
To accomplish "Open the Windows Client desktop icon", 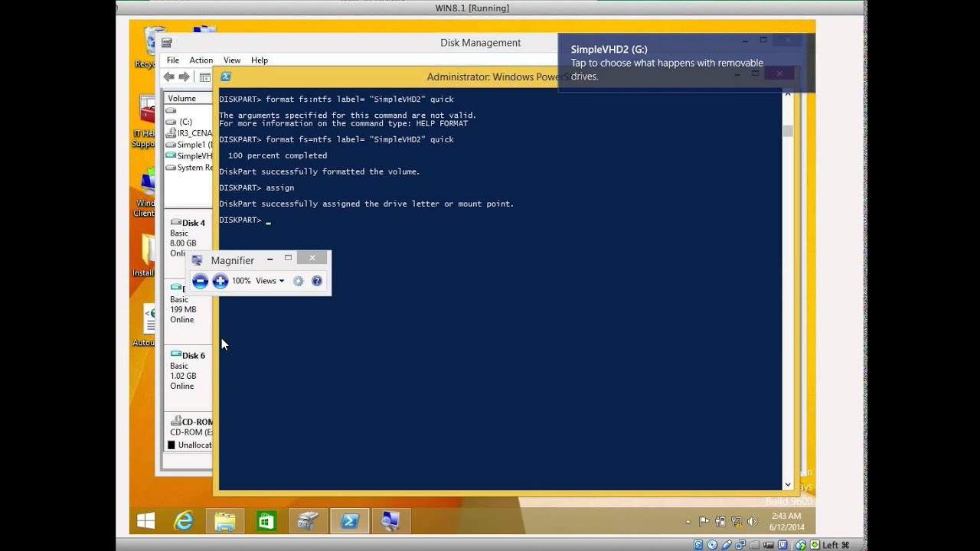I will pyautogui.click(x=145, y=193).
